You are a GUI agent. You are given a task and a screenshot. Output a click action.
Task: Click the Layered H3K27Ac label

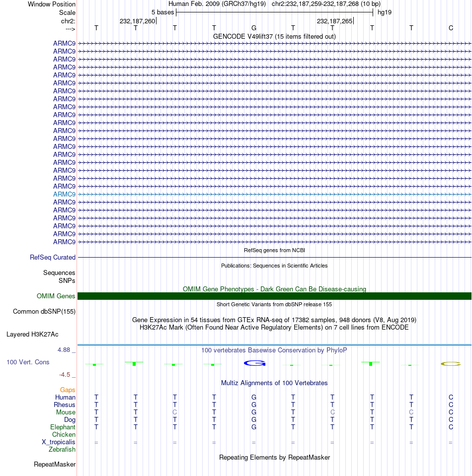coord(32,334)
